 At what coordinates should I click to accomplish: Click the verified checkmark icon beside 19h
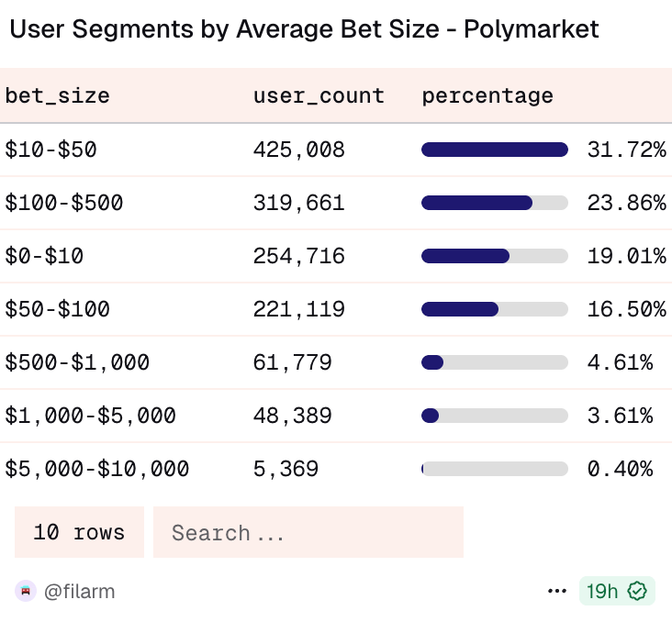pyautogui.click(x=637, y=592)
